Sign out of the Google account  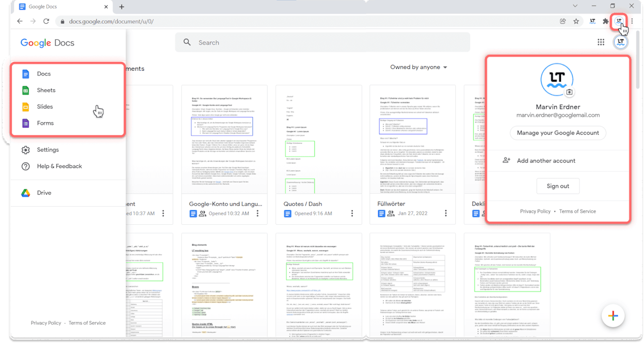coord(558,186)
